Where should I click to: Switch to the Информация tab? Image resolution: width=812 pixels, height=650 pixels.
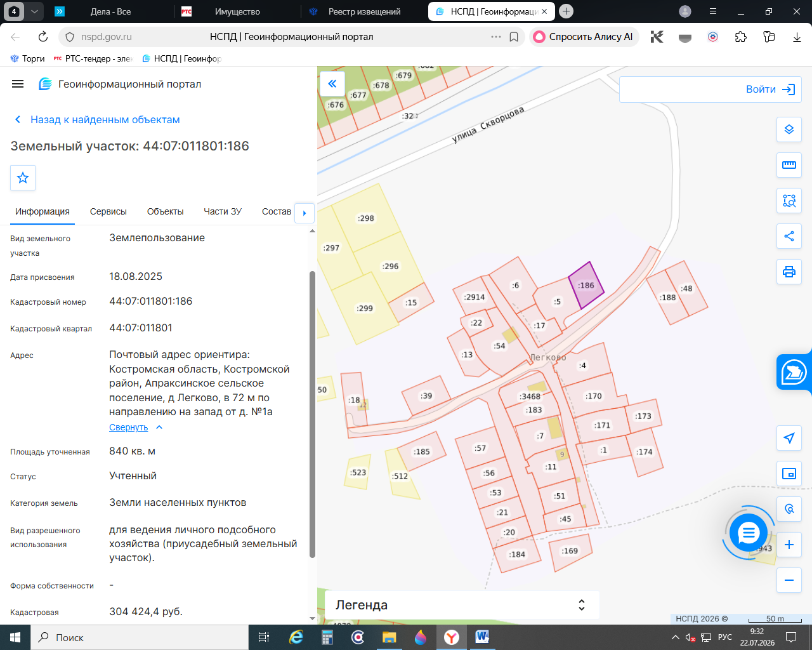point(43,211)
